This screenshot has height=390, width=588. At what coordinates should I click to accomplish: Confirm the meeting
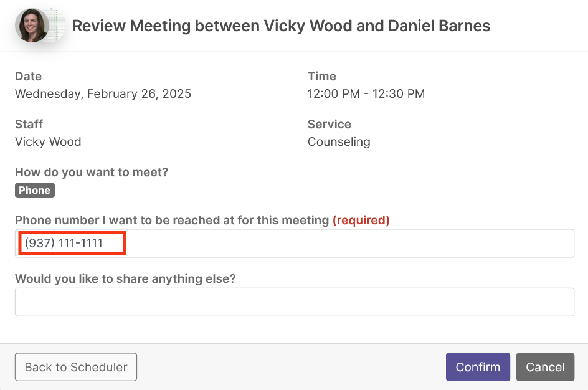point(478,367)
